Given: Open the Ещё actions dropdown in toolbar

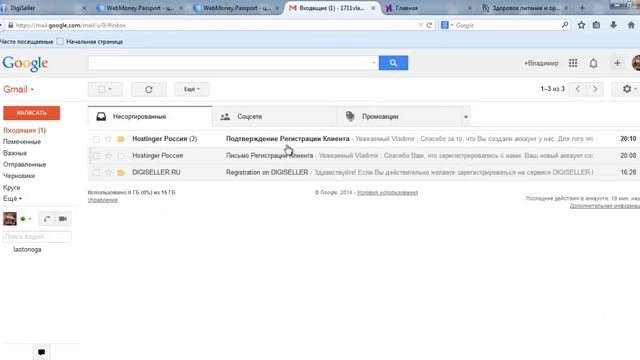Looking at the screenshot, I should point(192,89).
